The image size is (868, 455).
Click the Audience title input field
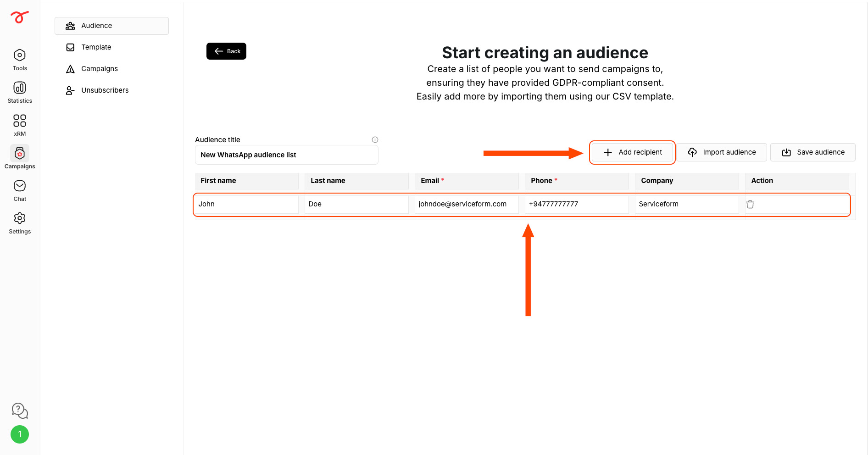pos(287,155)
